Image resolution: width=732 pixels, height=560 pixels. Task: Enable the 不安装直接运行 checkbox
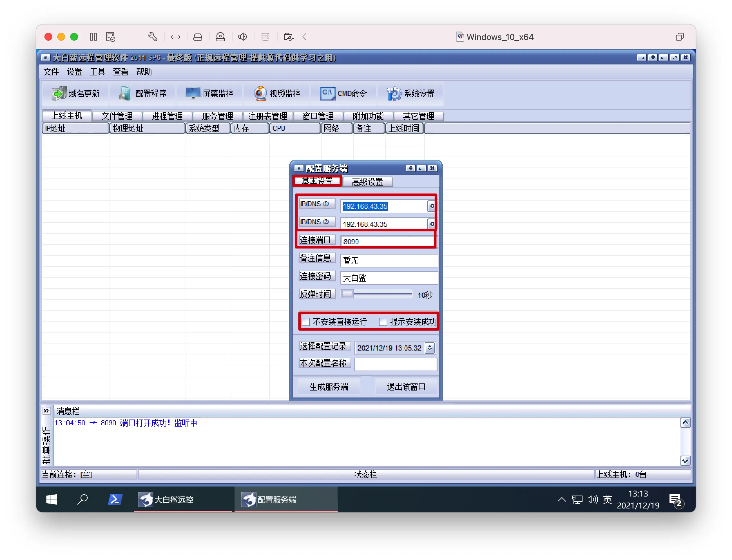tap(305, 322)
